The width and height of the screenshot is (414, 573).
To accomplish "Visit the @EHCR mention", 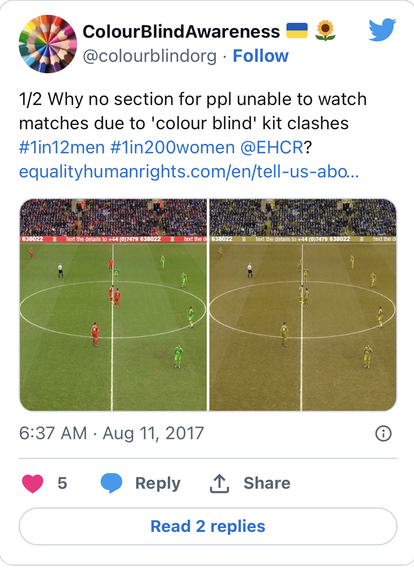I will [272, 148].
